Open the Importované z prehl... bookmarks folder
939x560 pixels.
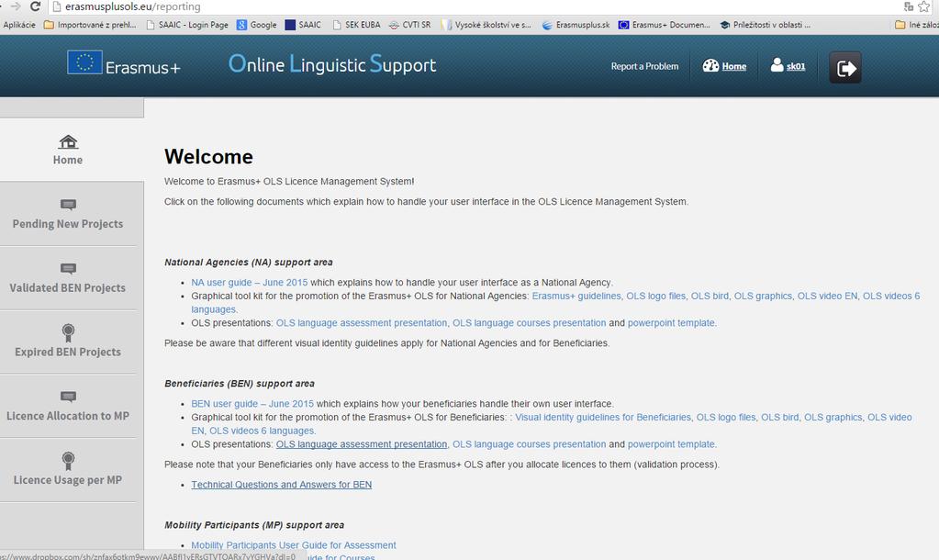point(90,25)
